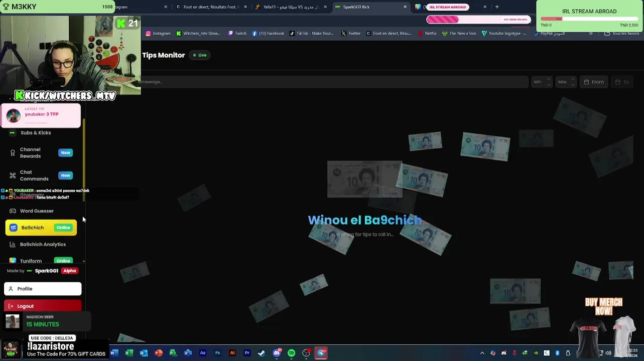Click the Live status badge
The image size is (644, 361).
click(200, 55)
